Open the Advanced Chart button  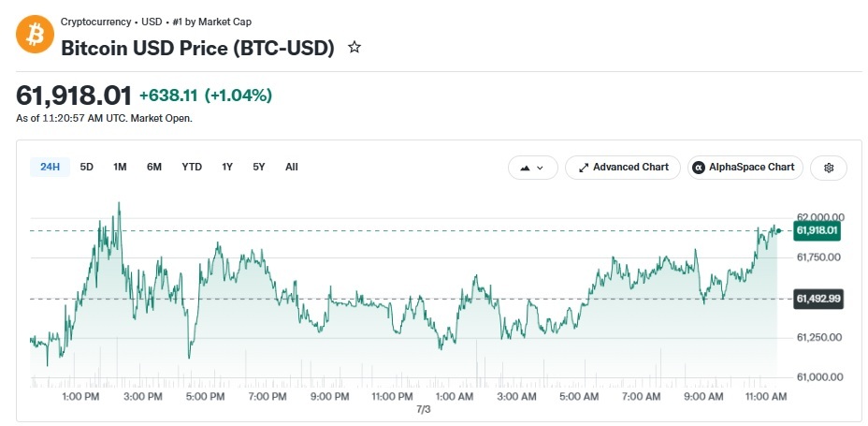[x=623, y=168]
